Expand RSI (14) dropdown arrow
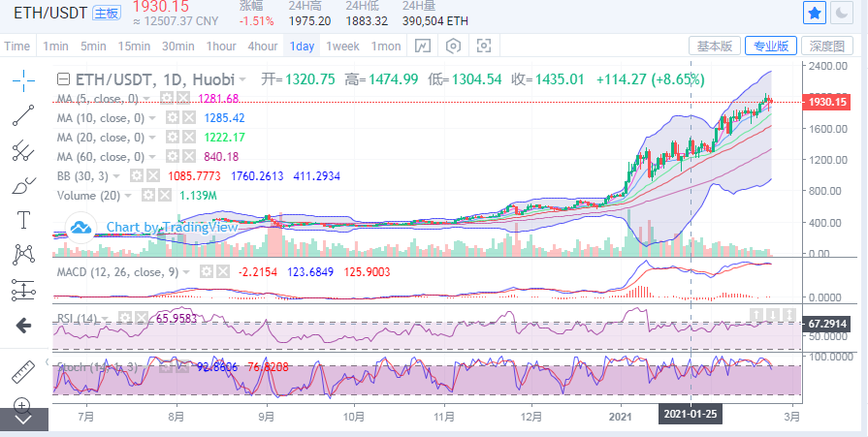Screen dimensions: 868x437 tap(105, 319)
